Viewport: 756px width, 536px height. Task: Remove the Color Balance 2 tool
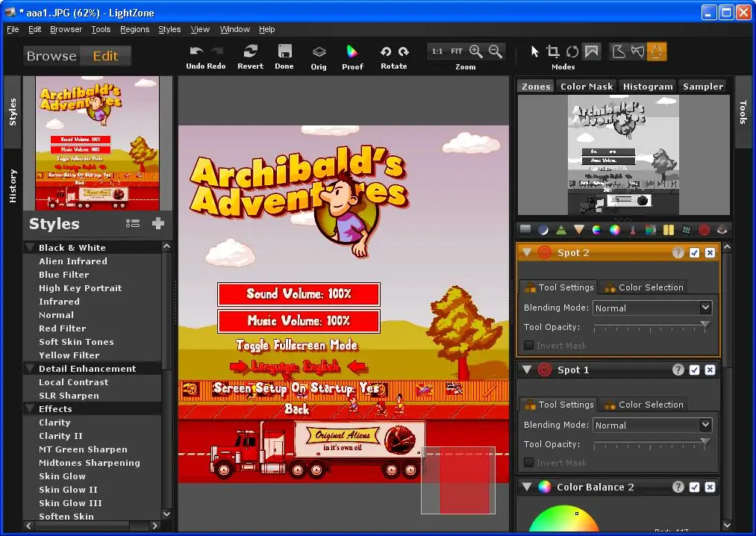[x=710, y=487]
